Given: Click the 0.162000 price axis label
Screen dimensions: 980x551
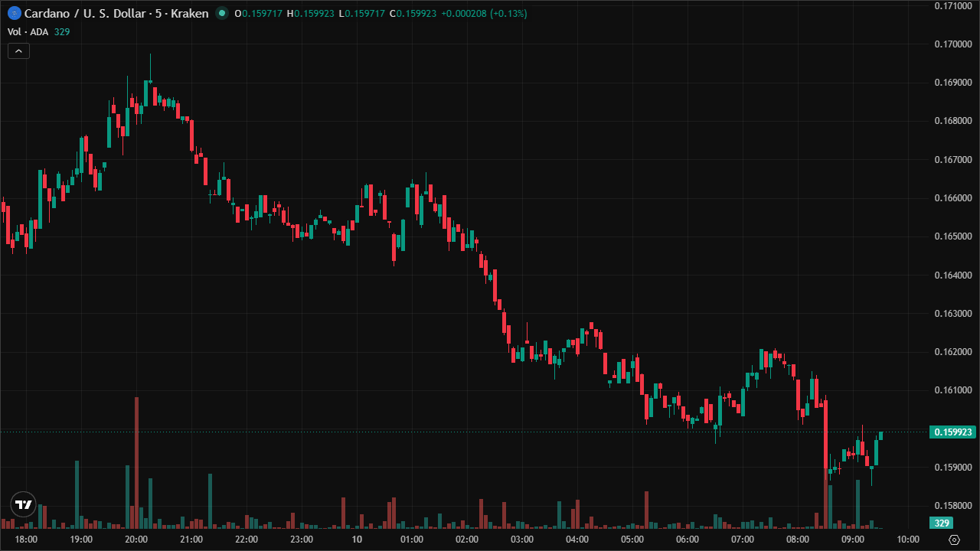Looking at the screenshot, I should pos(953,352).
